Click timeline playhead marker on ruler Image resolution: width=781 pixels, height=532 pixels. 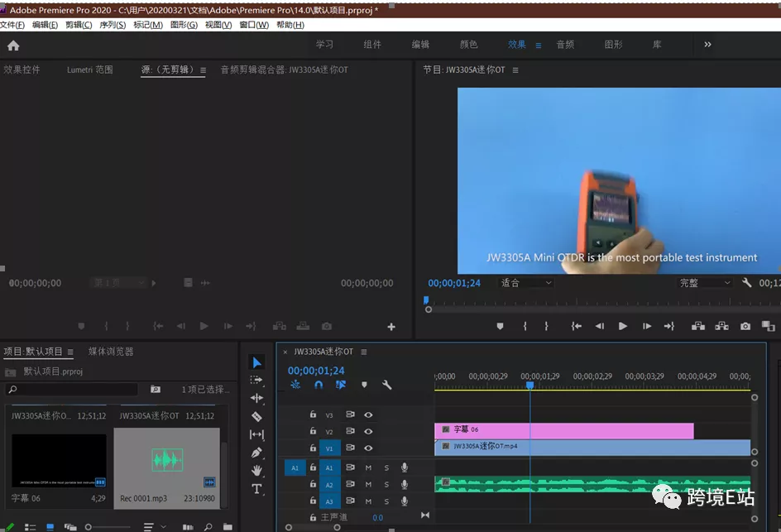[530, 385]
